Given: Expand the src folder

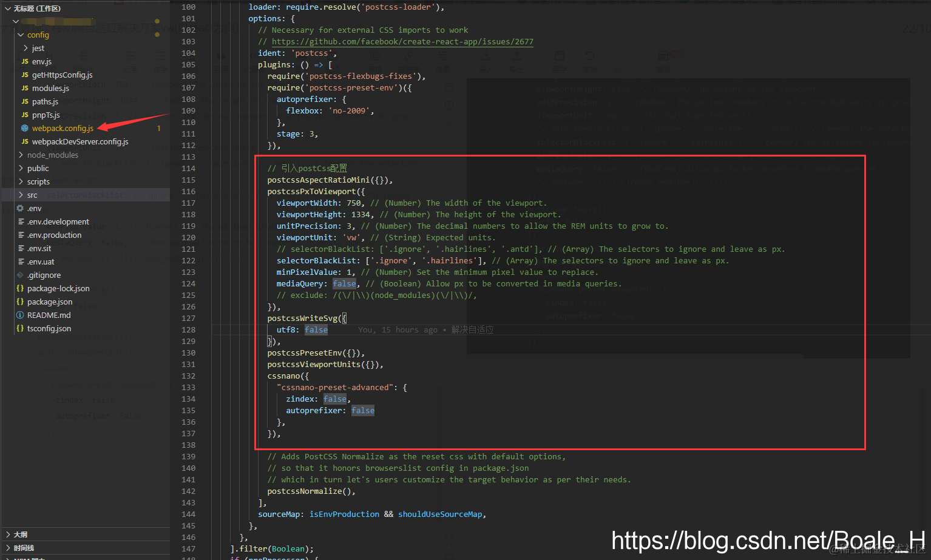Looking at the screenshot, I should click(21, 195).
